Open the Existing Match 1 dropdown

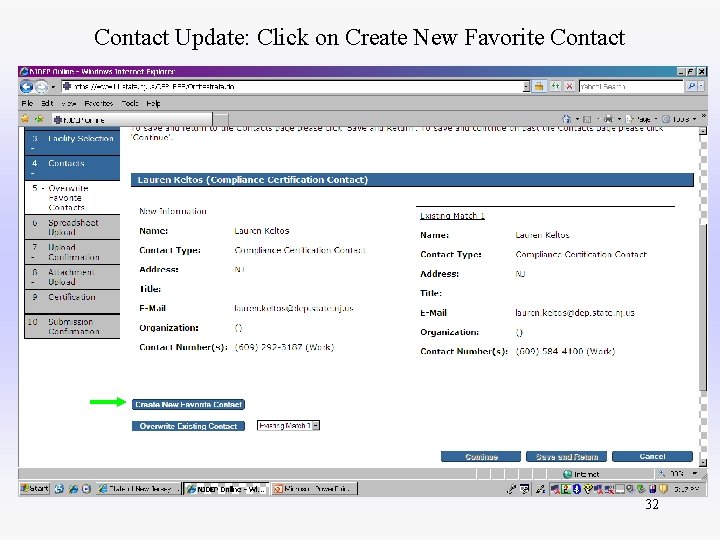point(288,426)
